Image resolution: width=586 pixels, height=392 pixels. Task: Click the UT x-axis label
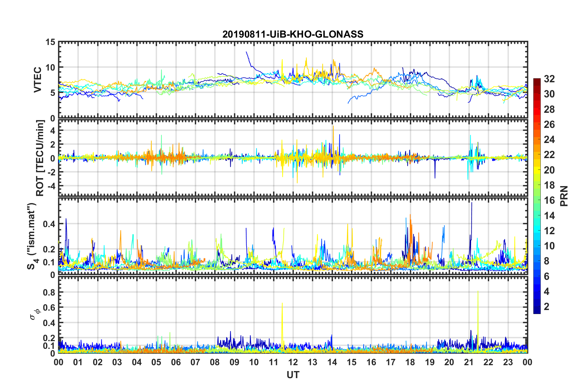(293, 375)
